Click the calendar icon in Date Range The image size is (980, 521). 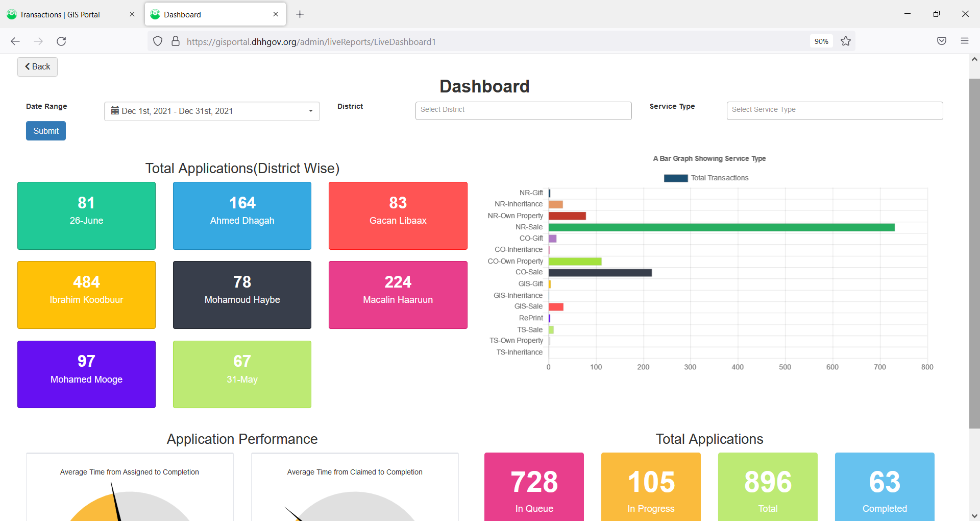(115, 110)
